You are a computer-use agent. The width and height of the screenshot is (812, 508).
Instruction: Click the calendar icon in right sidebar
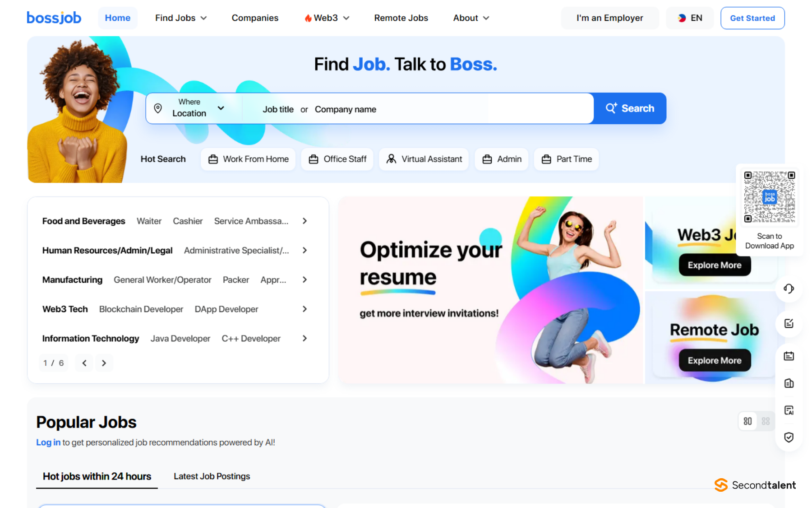[789, 356]
